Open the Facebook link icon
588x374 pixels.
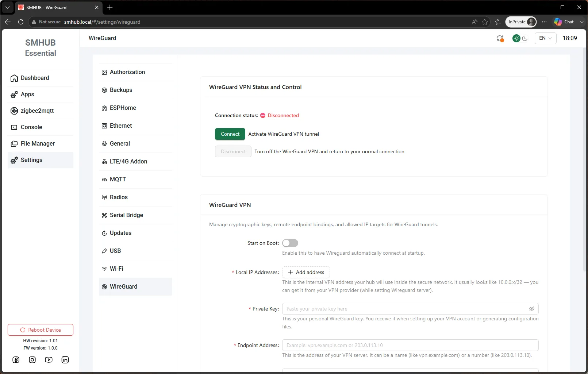pyautogui.click(x=16, y=360)
